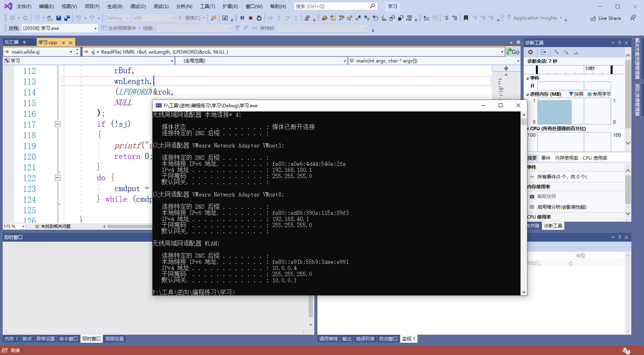Click the Pause (break all) debug icon
Viewport: 644px width, 355px height.
pos(242,18)
